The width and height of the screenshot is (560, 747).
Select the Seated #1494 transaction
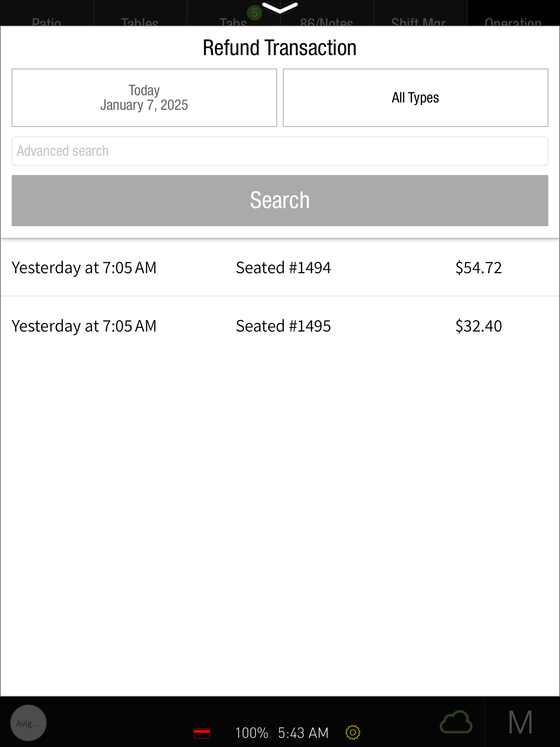pos(283,267)
